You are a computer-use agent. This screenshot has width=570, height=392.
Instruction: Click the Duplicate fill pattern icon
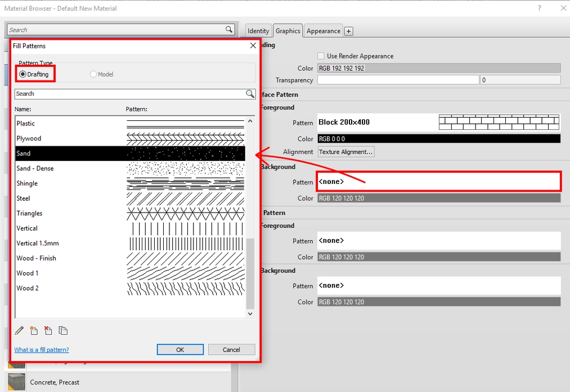pyautogui.click(x=63, y=331)
